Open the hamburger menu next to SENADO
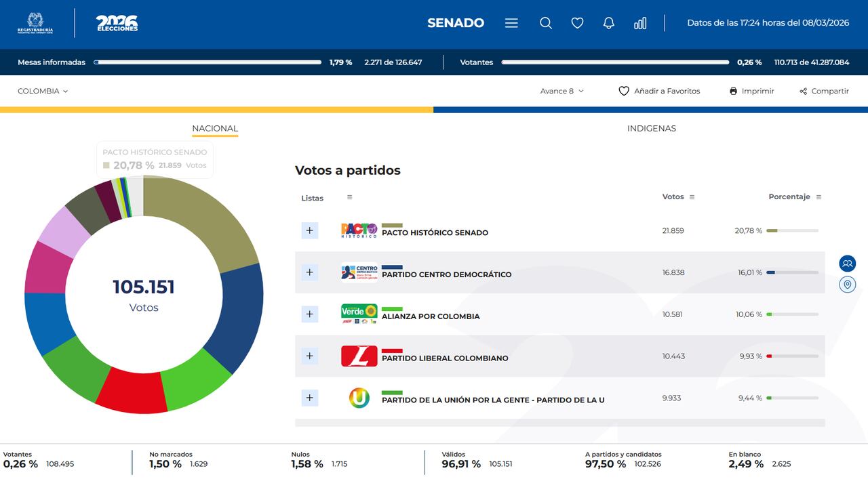This screenshot has height=479, width=868. tap(511, 22)
